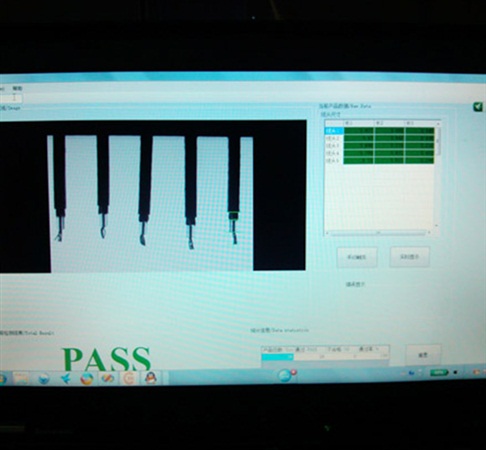Click the right button below the data table

409,257
